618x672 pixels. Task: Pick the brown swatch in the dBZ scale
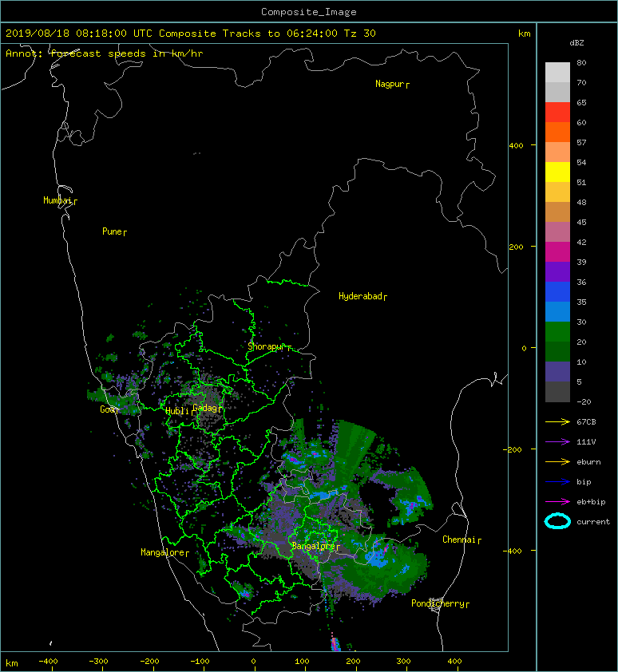557,211
